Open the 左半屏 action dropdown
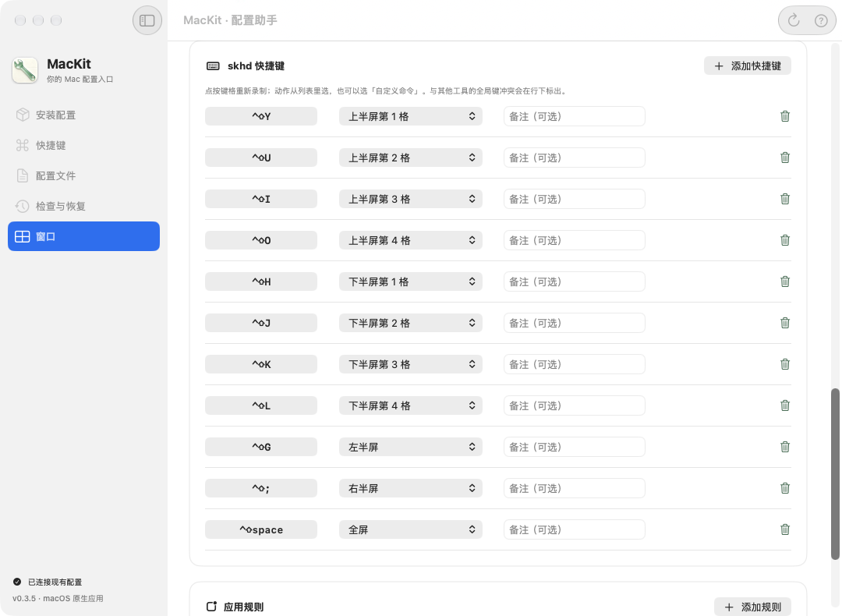Screen dimensions: 842x616 point(411,448)
